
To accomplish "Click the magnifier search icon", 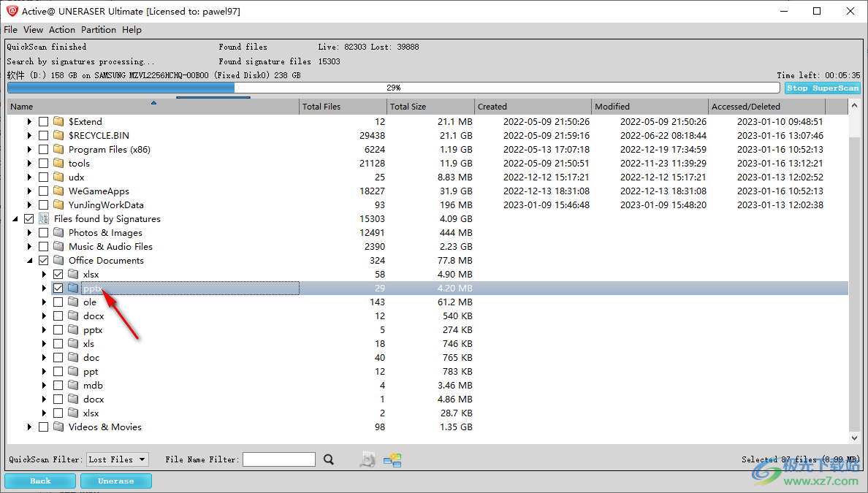I will 329,459.
